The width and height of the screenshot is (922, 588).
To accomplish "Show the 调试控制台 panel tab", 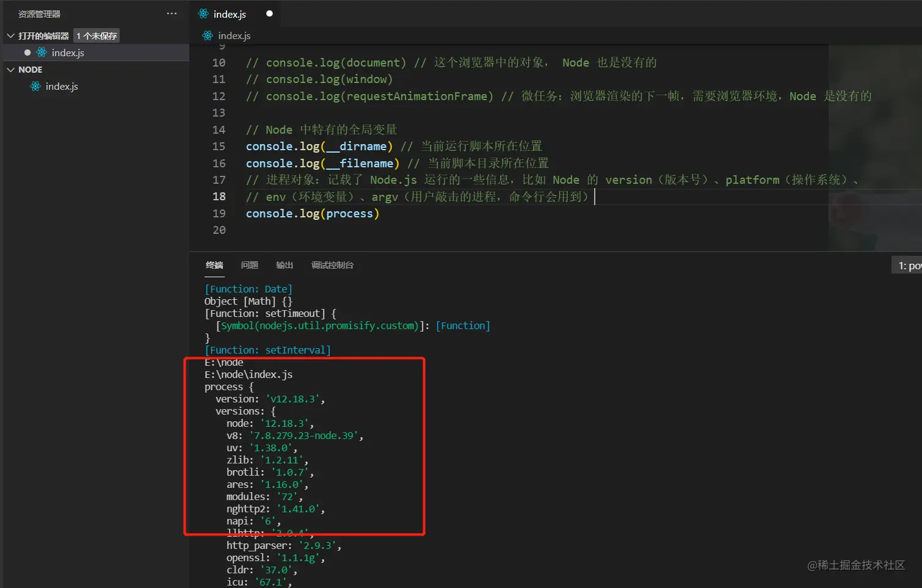I will (x=332, y=265).
